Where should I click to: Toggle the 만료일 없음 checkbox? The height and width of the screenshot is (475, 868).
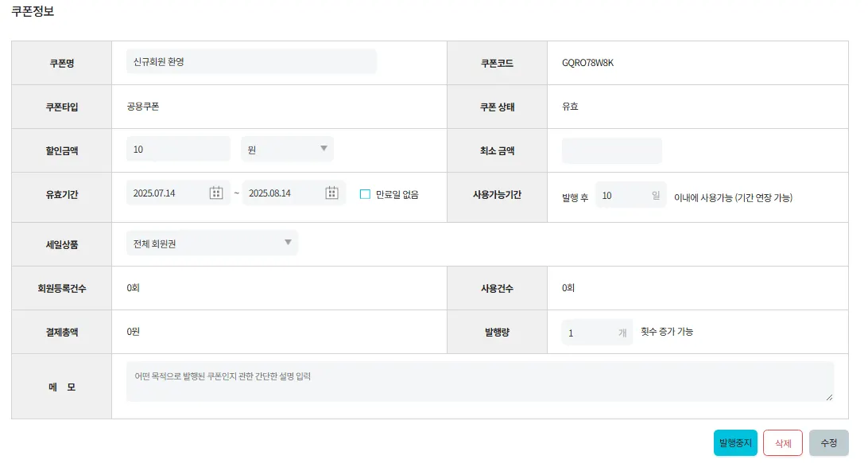pos(365,194)
